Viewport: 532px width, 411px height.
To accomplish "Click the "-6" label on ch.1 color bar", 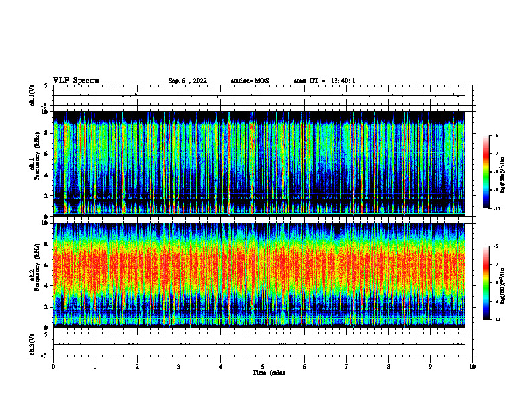I will [x=496, y=136].
